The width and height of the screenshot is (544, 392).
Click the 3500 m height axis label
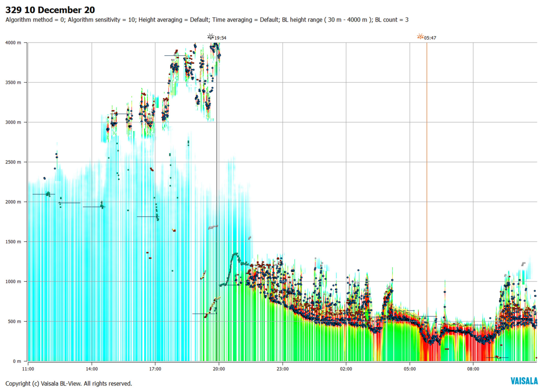coord(13,83)
